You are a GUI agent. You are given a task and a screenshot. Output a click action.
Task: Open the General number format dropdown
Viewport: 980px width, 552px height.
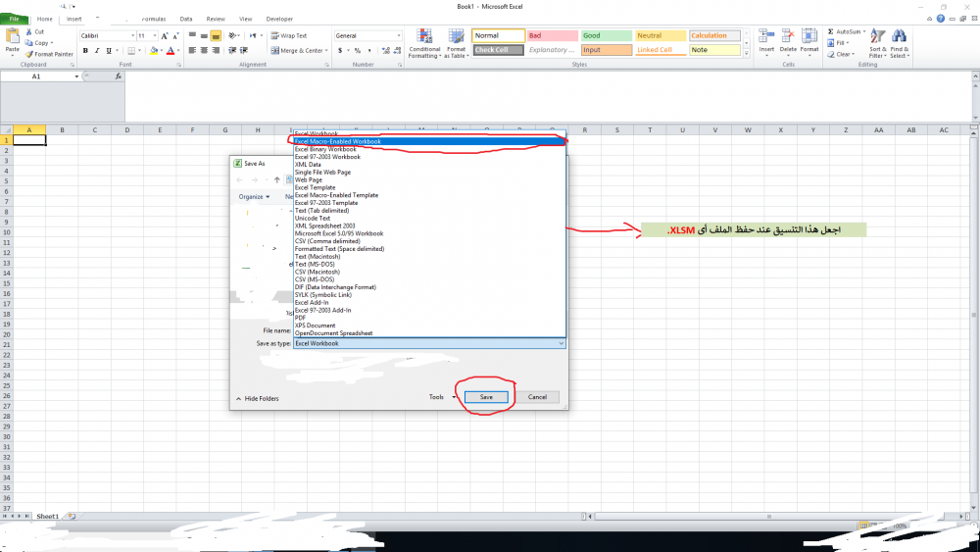[399, 35]
